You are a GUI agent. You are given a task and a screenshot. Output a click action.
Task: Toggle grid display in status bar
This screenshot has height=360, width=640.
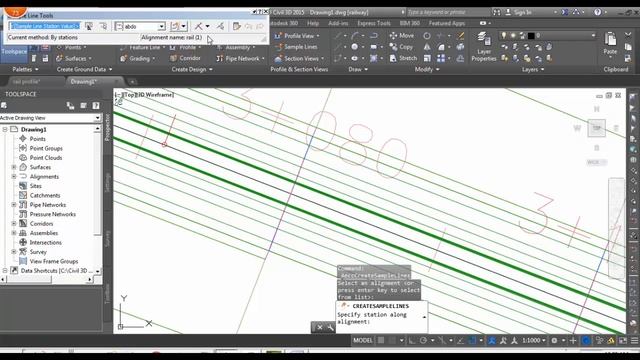point(381,340)
